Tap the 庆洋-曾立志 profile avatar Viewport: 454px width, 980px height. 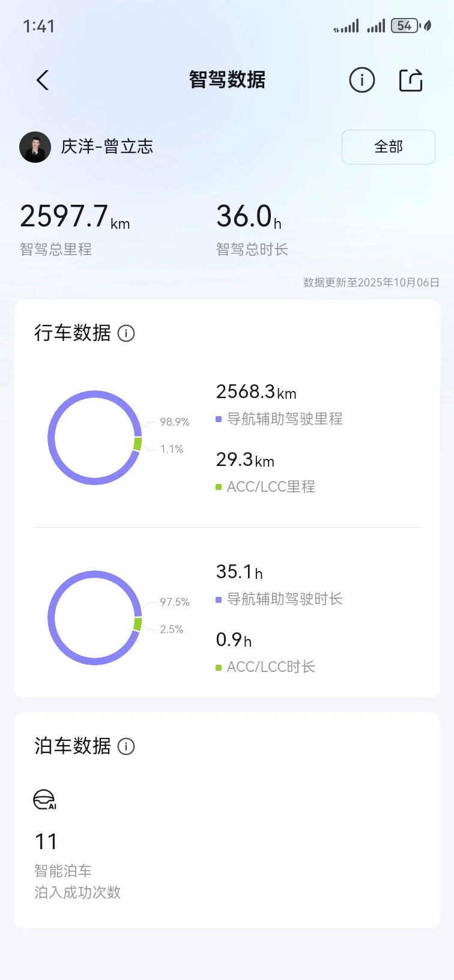tap(35, 147)
